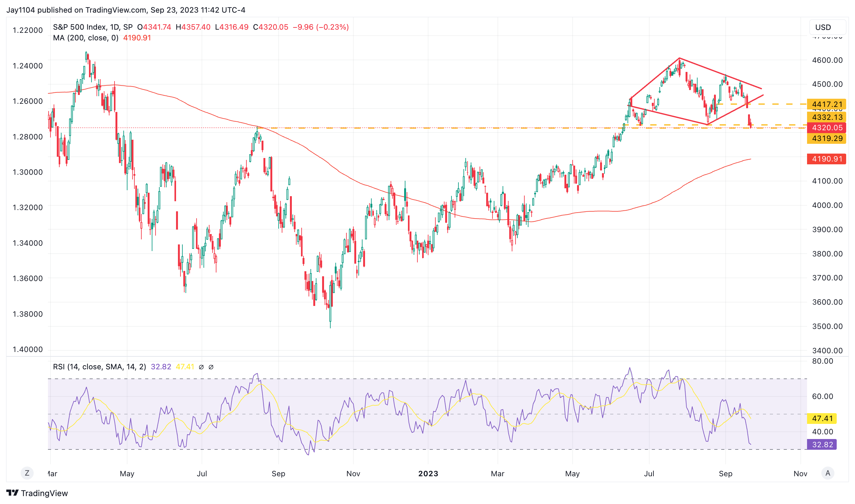This screenshot has height=504, width=855.
Task: Click the Jay1104 published on TradingView.com caption
Action: (126, 10)
